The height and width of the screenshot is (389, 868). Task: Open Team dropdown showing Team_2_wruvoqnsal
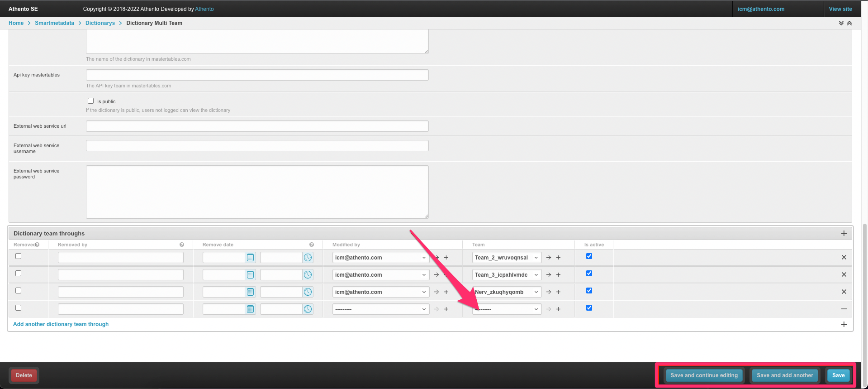click(x=506, y=258)
